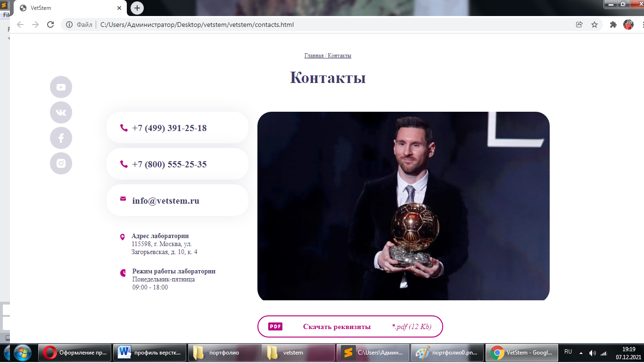Image resolution: width=644 pixels, height=363 pixels.
Task: Open the VK social link
Action: (x=61, y=113)
